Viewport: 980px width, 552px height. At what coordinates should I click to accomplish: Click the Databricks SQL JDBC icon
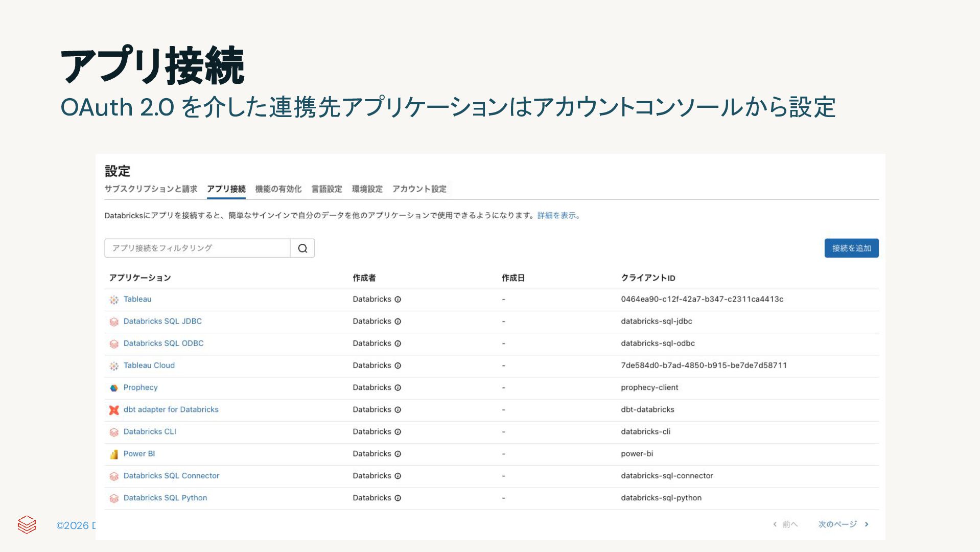click(114, 322)
